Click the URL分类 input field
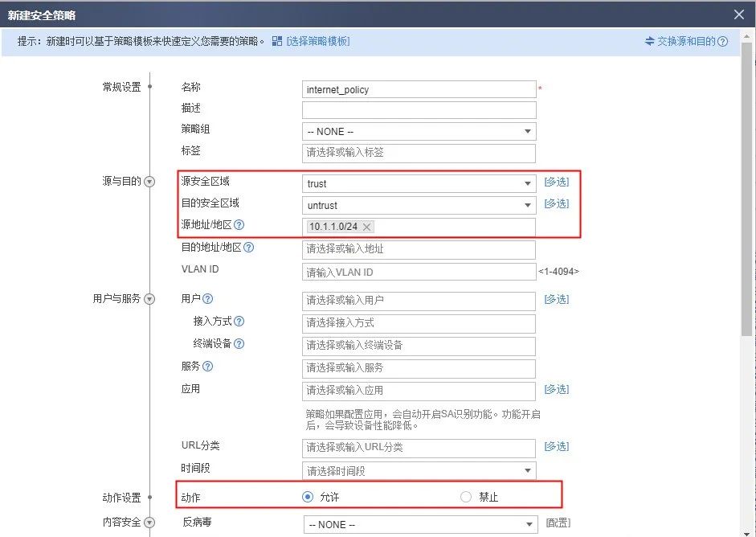The height and width of the screenshot is (537, 756). tap(419, 449)
